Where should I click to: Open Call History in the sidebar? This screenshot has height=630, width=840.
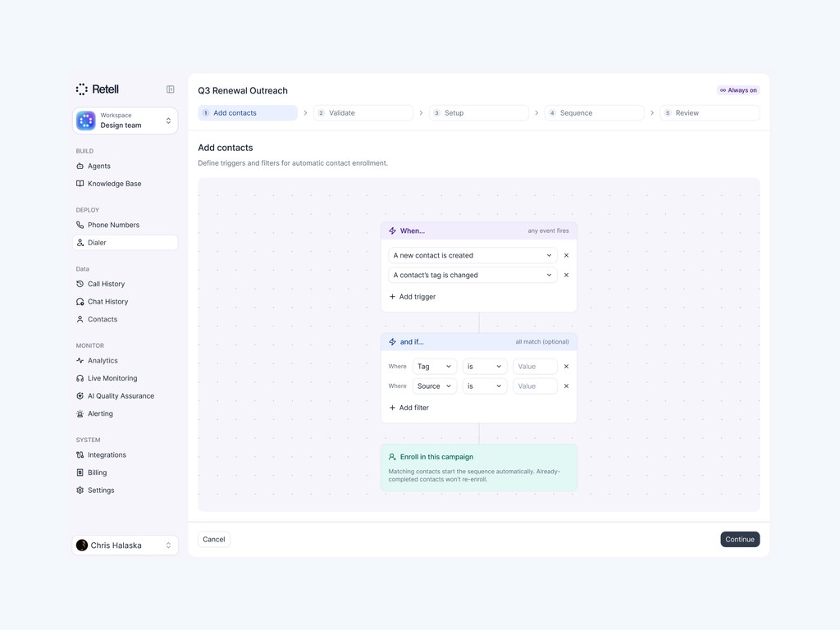point(125,284)
